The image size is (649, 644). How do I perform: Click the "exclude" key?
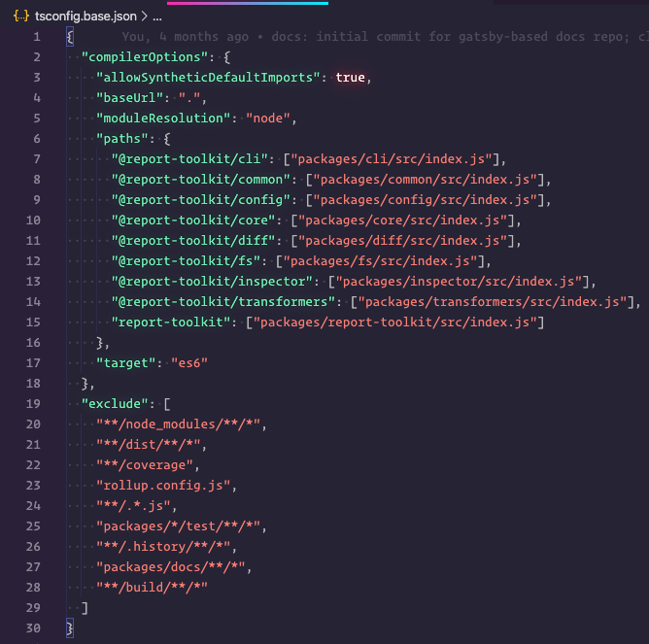click(x=115, y=403)
